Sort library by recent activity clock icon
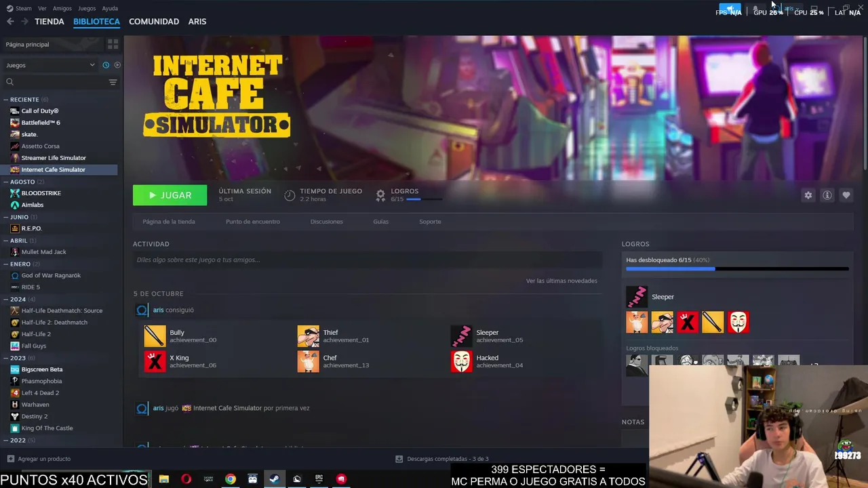The width and height of the screenshot is (868, 488). (106, 65)
